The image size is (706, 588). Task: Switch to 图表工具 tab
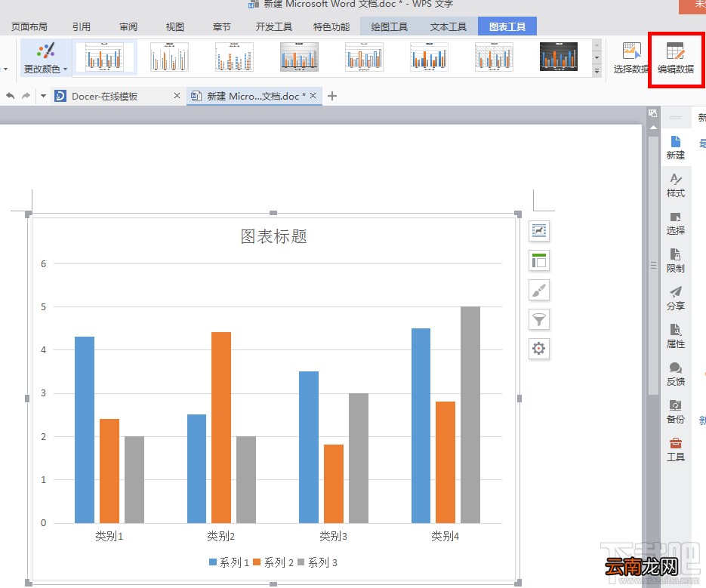pos(507,26)
